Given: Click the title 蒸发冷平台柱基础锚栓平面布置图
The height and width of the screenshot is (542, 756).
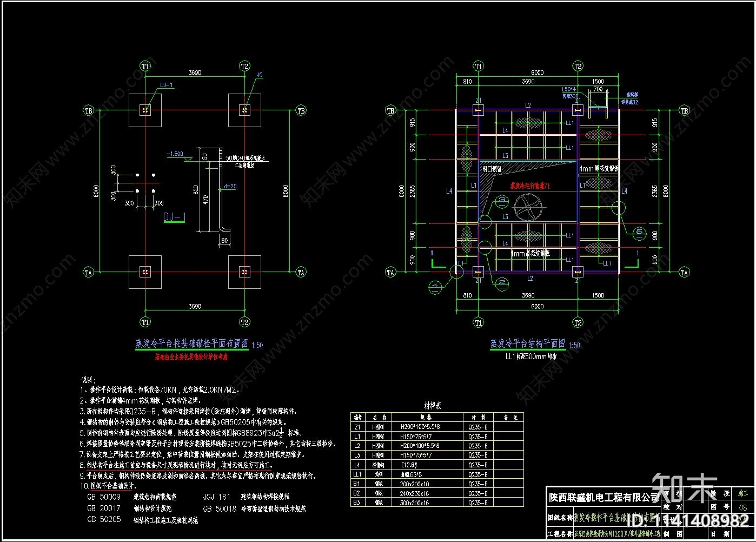Looking at the screenshot, I should [191, 343].
